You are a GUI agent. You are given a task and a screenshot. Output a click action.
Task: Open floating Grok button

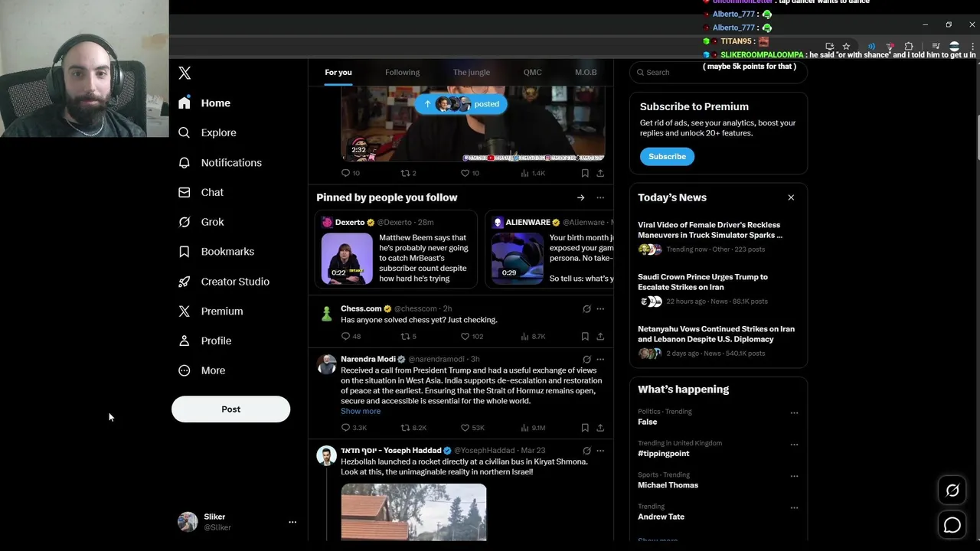(x=952, y=491)
